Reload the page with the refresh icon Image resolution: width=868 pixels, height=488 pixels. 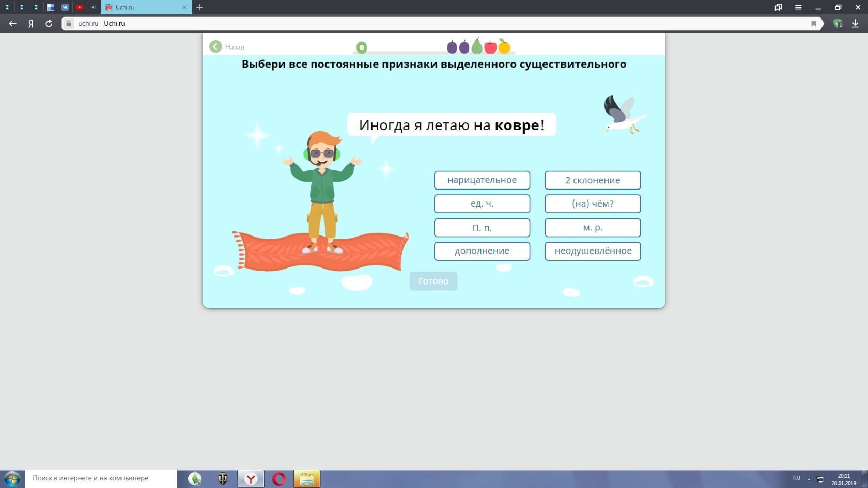(49, 24)
